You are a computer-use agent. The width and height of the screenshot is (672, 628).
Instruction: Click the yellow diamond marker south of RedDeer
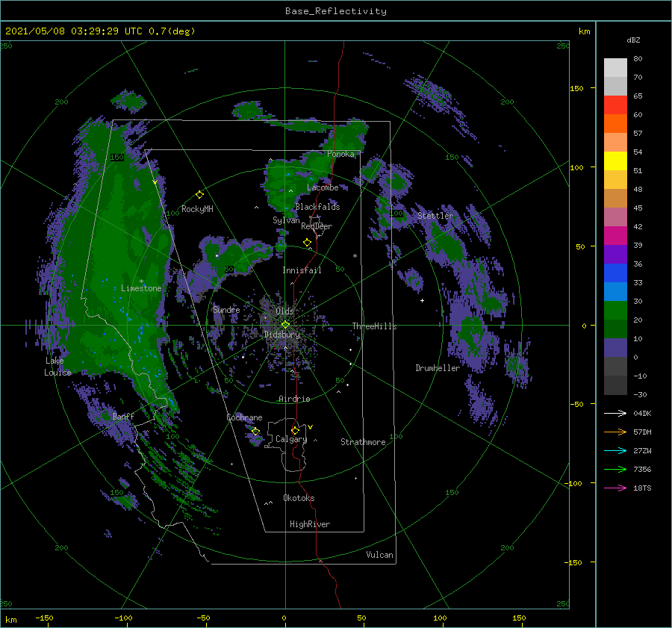(307, 243)
